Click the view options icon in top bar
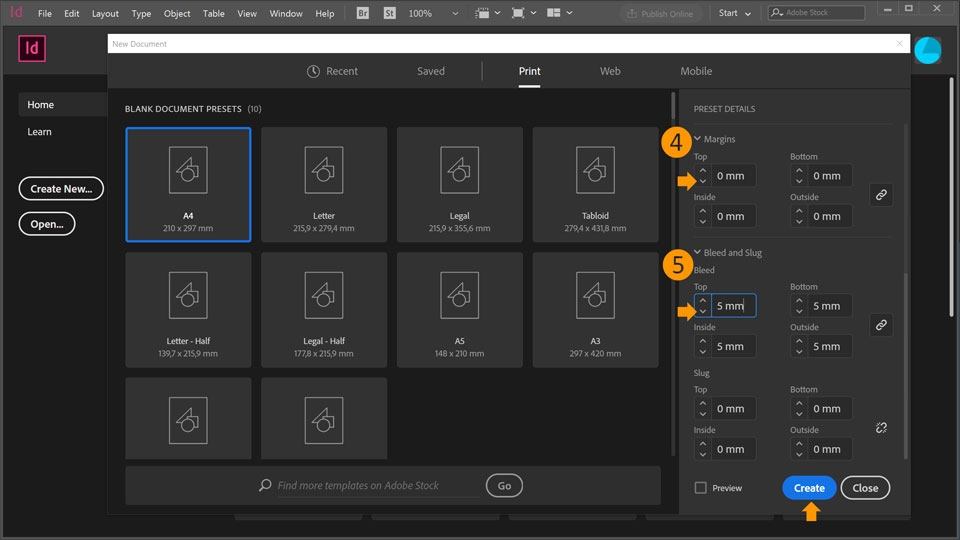 coord(482,13)
